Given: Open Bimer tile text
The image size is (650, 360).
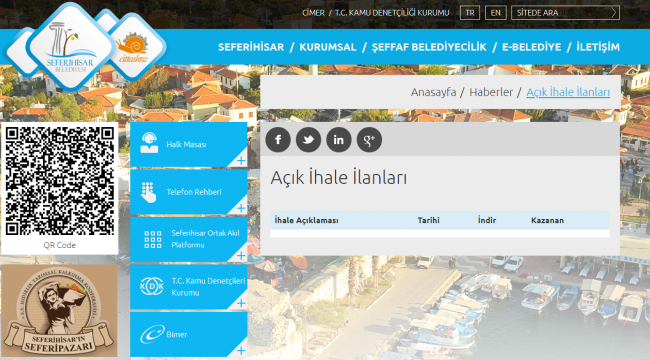Looking at the screenshot, I should [x=177, y=335].
